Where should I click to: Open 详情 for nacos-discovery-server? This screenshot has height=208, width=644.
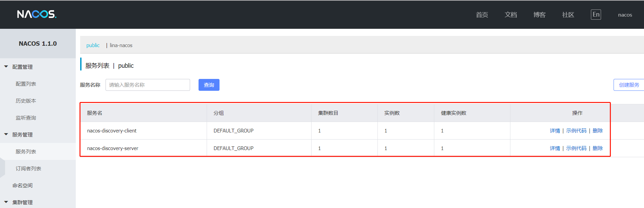coord(555,148)
